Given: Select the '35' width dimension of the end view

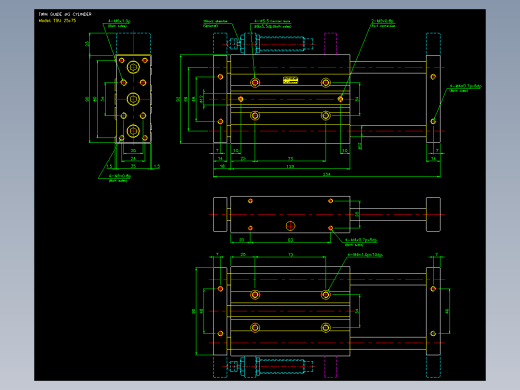Looking at the screenshot, I should point(133,166).
